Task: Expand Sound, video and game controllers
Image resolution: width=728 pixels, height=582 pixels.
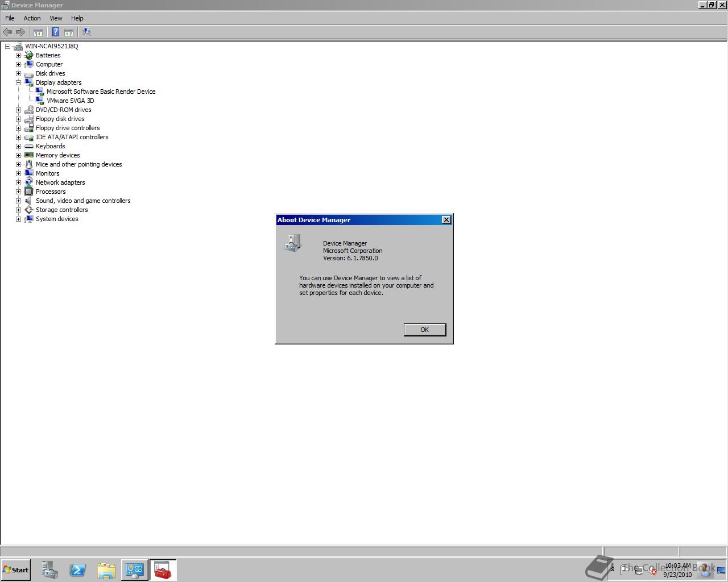Action: [x=18, y=201]
